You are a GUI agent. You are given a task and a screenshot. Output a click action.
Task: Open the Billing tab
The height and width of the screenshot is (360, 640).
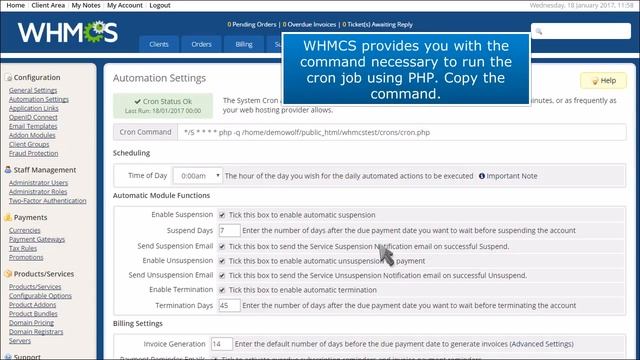[244, 44]
